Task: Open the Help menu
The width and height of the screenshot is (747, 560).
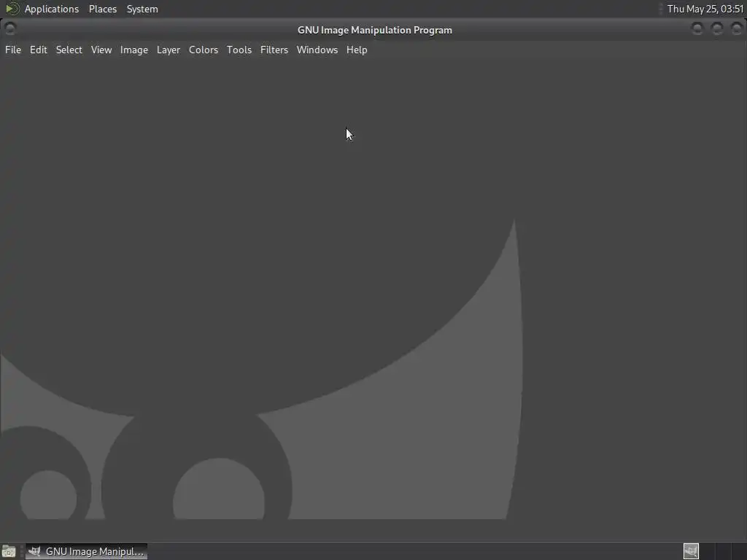Action: (x=357, y=50)
